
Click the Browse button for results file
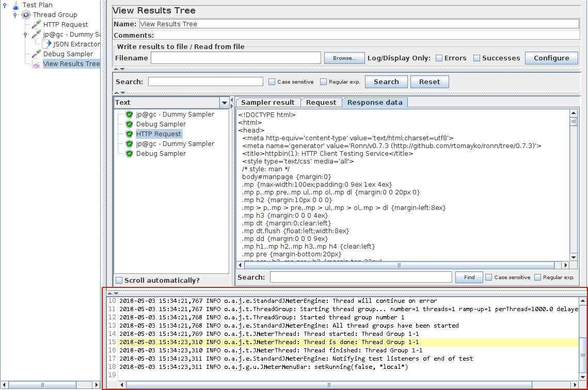point(344,58)
